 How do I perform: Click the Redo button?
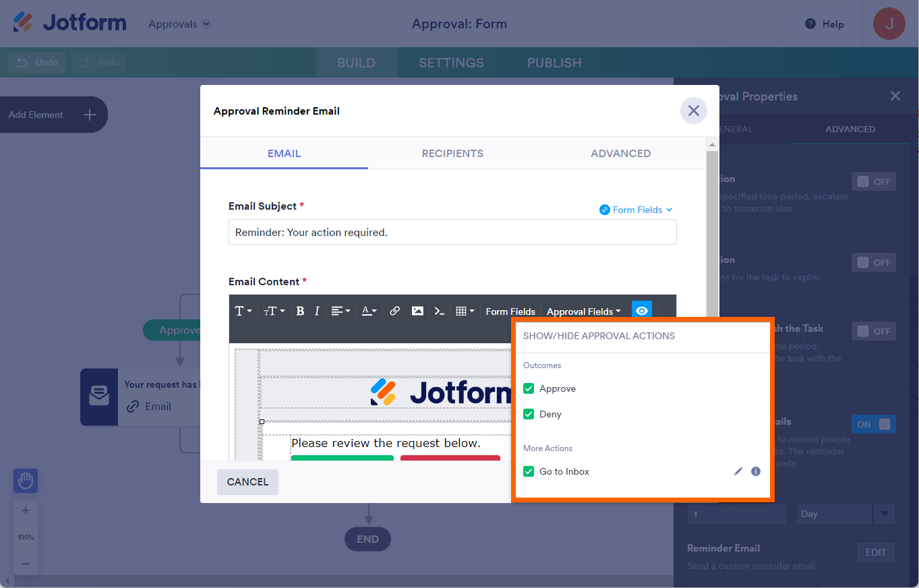(x=98, y=62)
